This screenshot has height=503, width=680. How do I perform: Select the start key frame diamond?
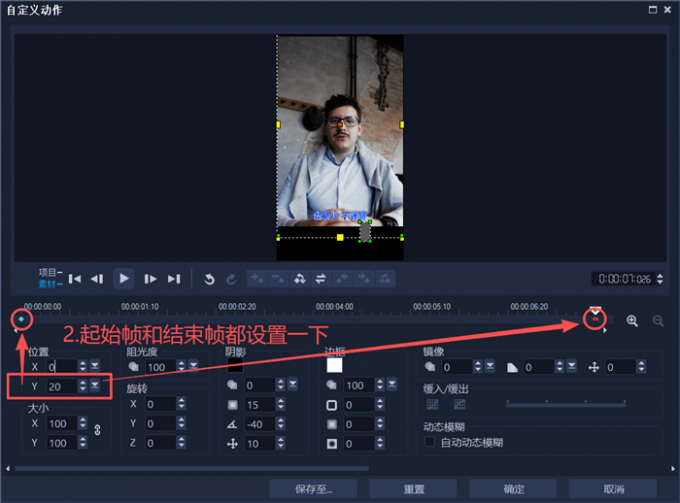pyautogui.click(x=21, y=319)
